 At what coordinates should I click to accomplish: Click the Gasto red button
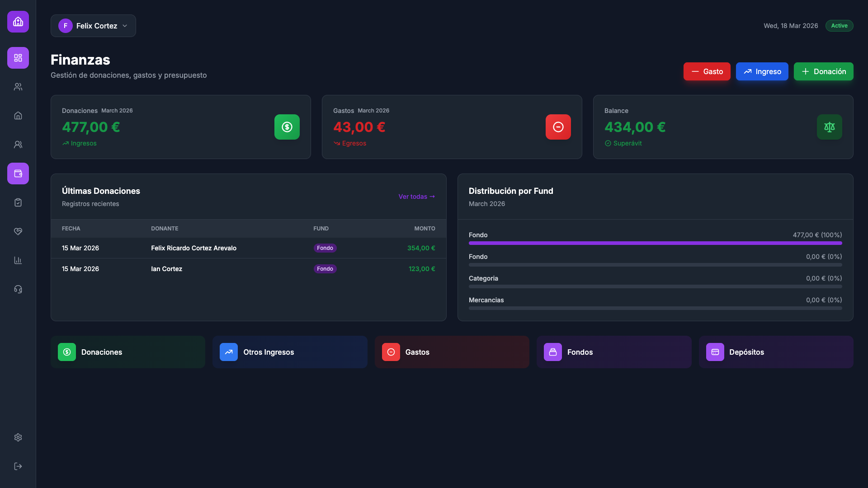click(x=707, y=71)
